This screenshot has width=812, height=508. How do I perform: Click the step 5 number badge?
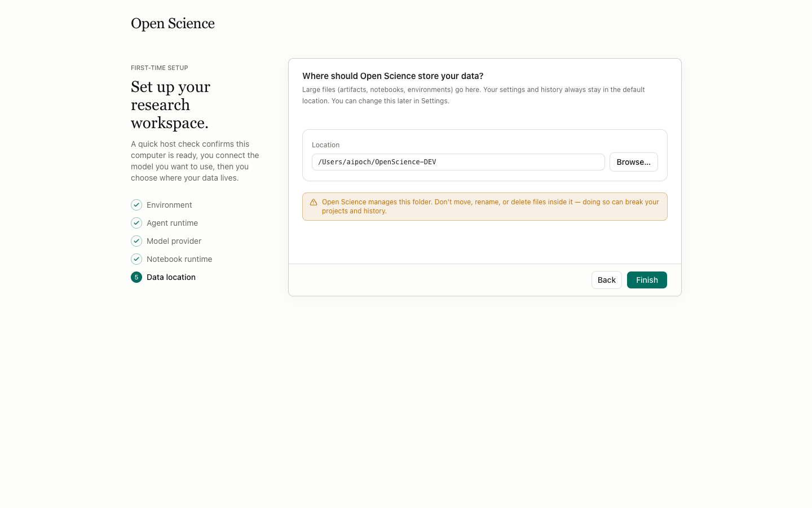coord(136,277)
